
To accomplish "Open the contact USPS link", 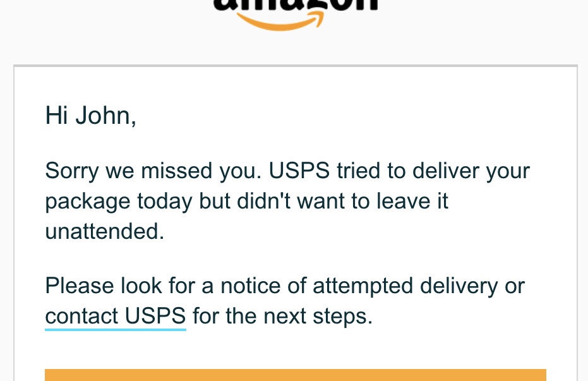I will point(116,315).
